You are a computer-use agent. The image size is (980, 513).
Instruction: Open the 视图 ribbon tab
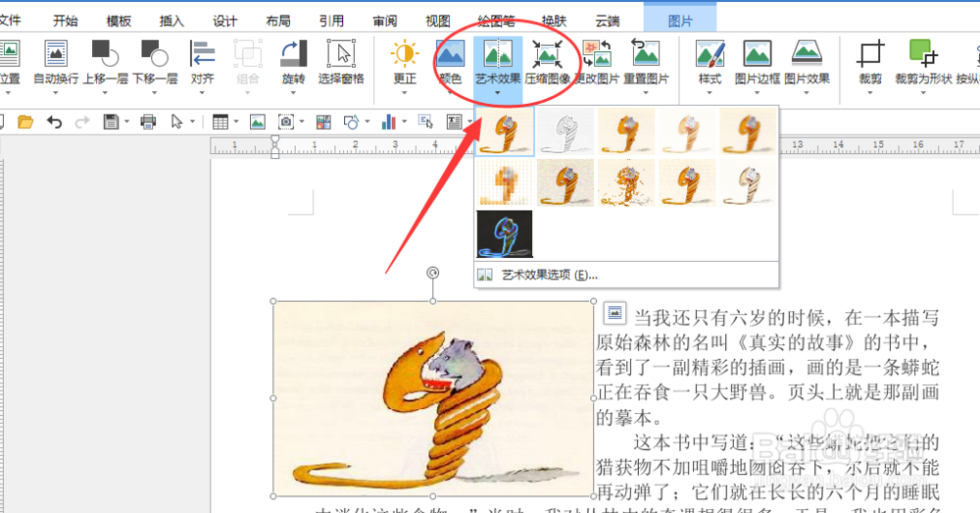pyautogui.click(x=438, y=21)
